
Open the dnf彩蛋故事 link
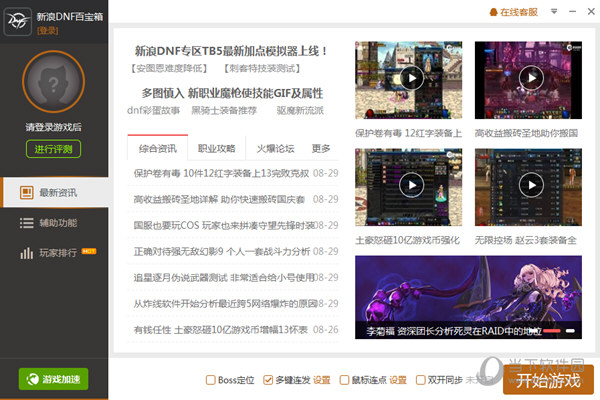click(x=153, y=111)
